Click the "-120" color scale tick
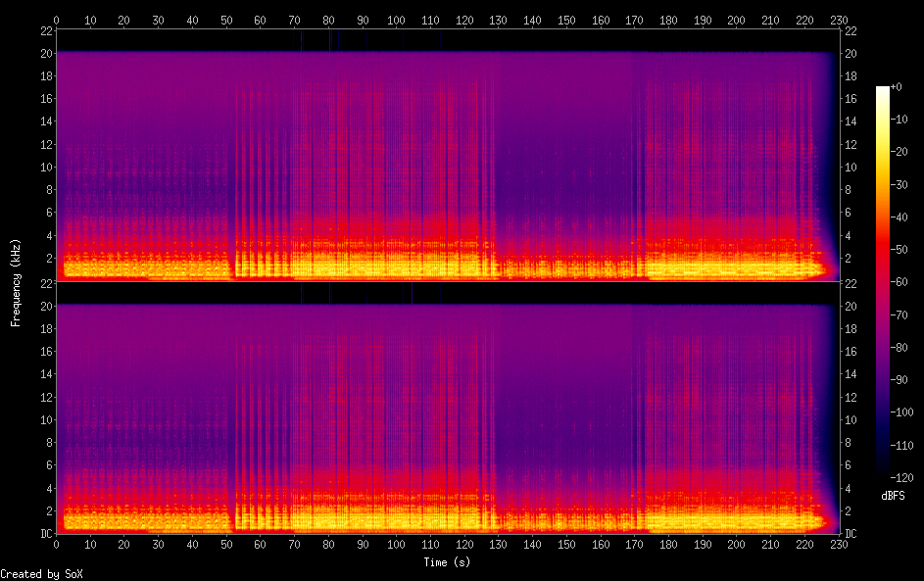Viewport: 924px width, 581px height. (x=901, y=477)
